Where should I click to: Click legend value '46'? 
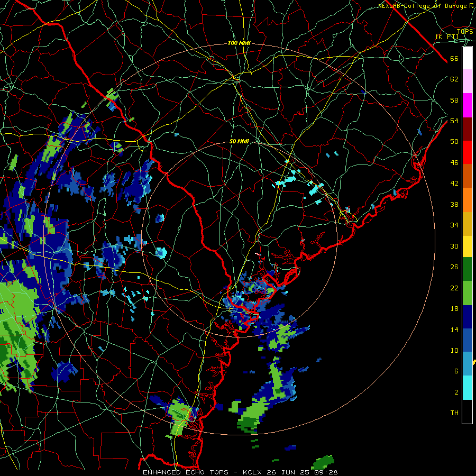(454, 163)
